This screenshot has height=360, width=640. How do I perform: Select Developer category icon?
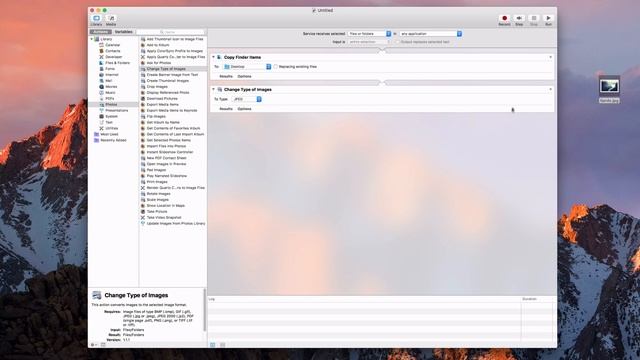pyautogui.click(x=102, y=57)
